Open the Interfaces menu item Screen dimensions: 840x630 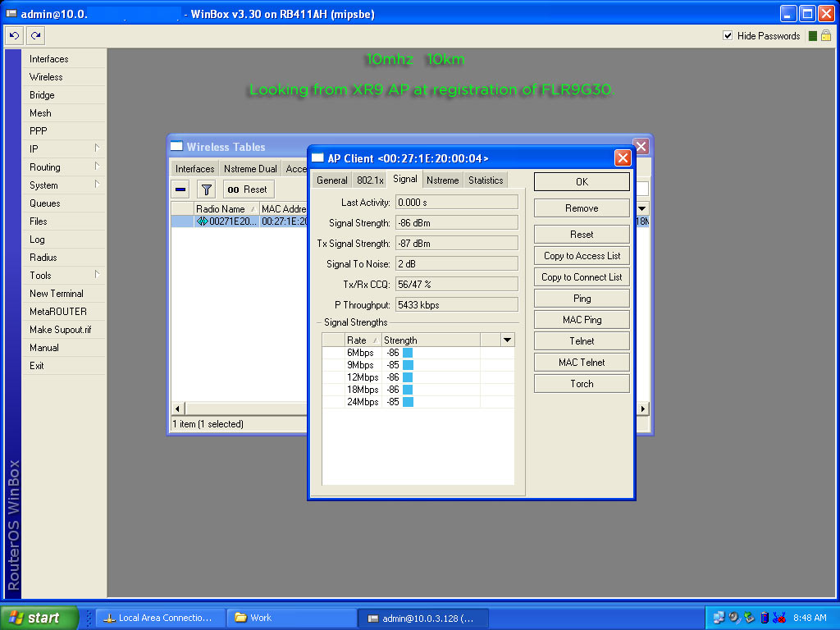click(x=63, y=59)
